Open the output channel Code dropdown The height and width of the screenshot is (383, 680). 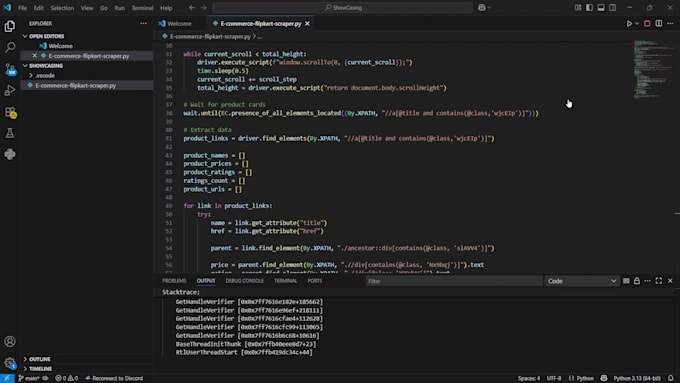582,281
